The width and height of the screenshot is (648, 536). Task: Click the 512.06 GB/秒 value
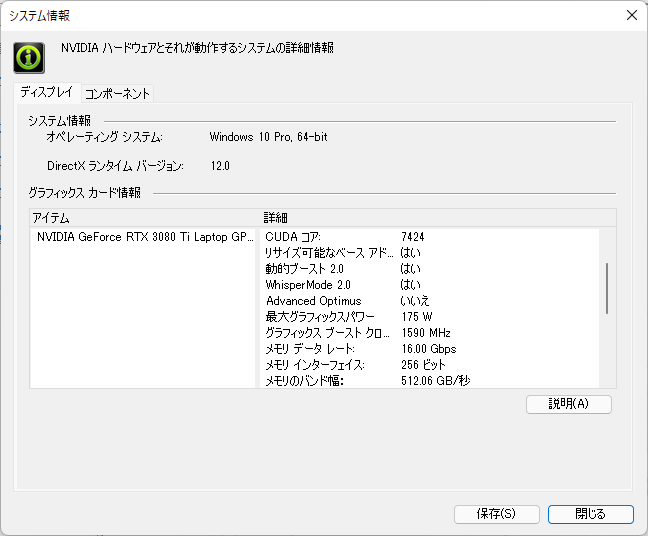(436, 381)
